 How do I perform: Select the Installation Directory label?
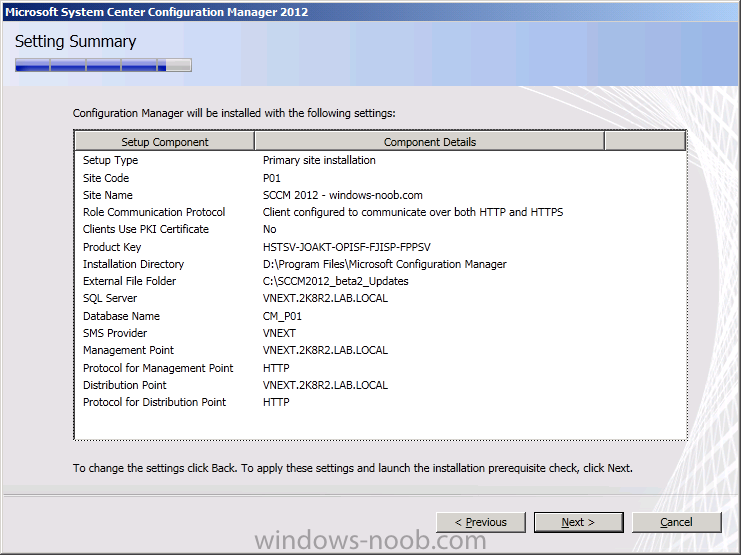(133, 264)
